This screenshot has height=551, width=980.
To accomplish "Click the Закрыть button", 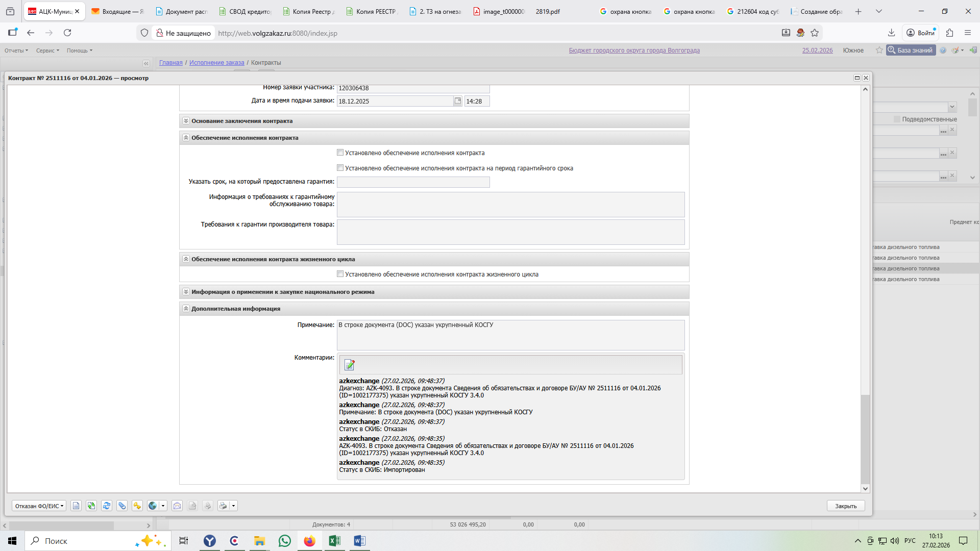I will [845, 506].
